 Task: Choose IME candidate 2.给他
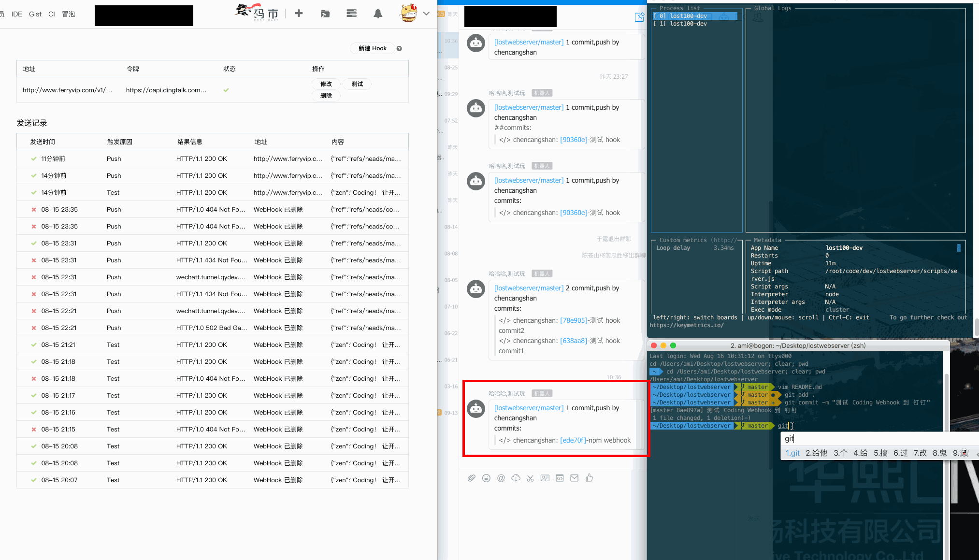(816, 453)
